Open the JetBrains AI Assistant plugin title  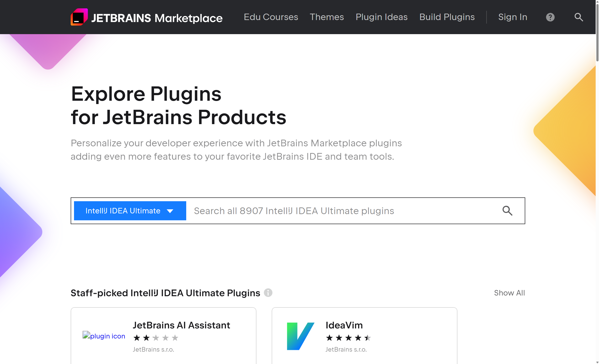point(181,325)
